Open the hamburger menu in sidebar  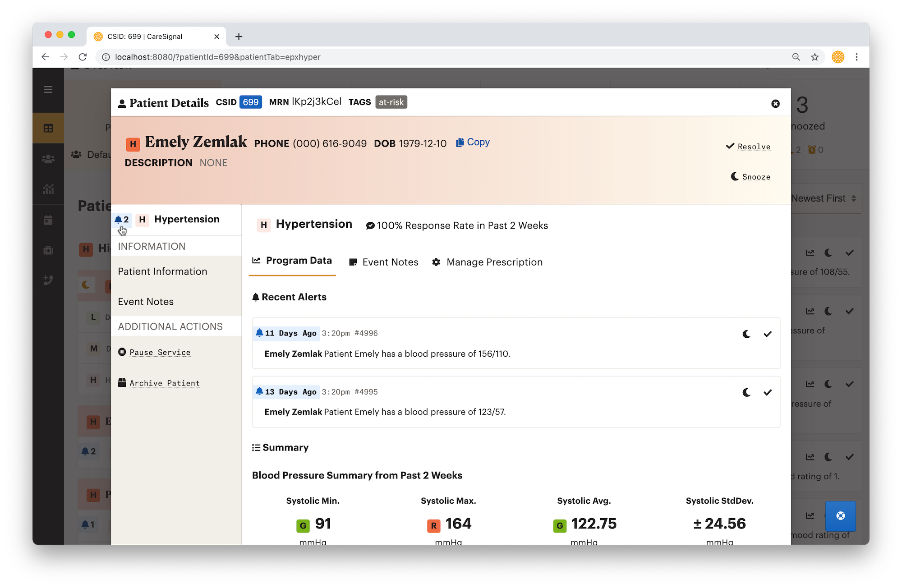coord(48,90)
